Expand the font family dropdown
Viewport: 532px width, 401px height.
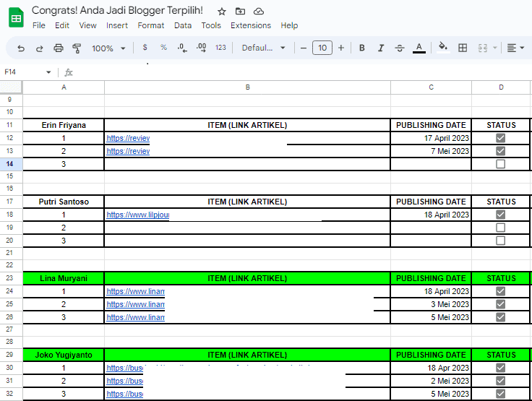(x=264, y=48)
